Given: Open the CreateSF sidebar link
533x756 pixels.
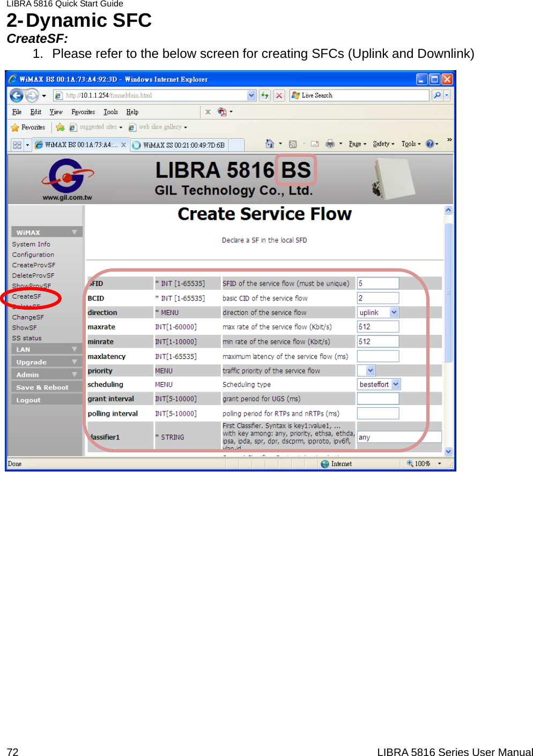Looking at the screenshot, I should (27, 296).
